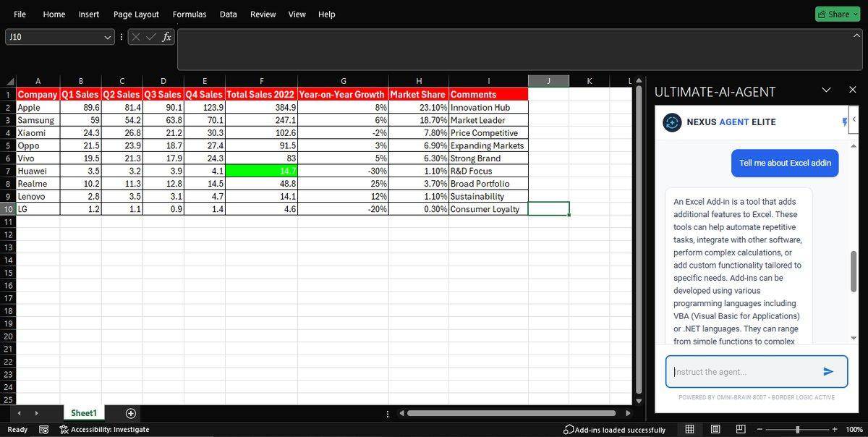Click the 100% zoom level button
This screenshot has height=437, width=868.
(x=854, y=430)
